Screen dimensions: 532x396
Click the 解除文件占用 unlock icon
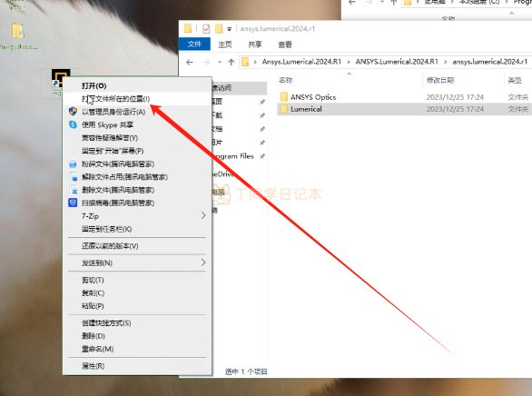74,177
